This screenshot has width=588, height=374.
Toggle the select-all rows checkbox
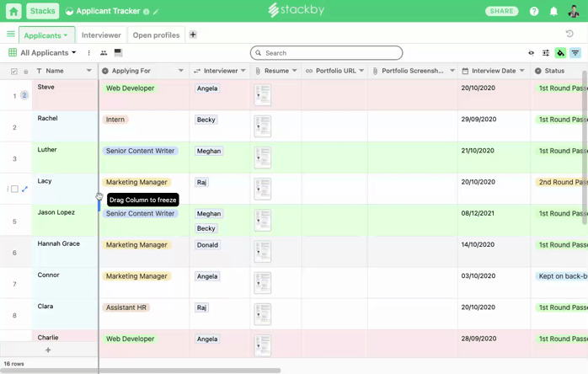pyautogui.click(x=14, y=72)
